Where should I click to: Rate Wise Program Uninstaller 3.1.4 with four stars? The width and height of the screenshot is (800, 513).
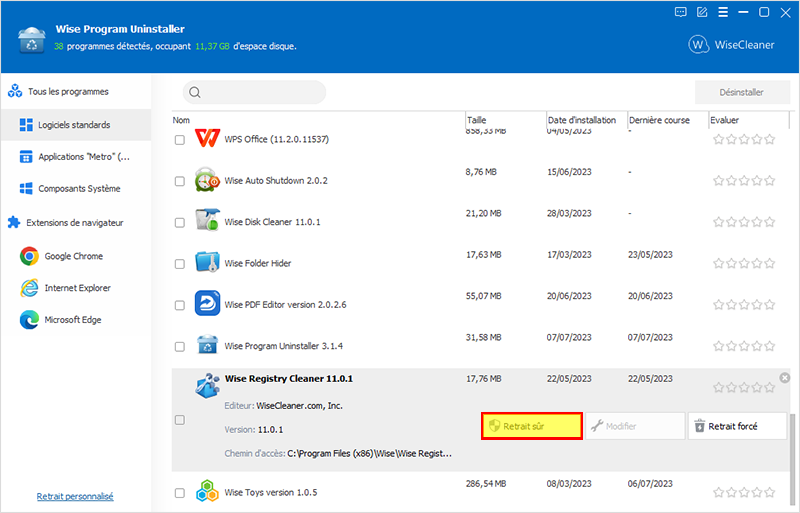point(757,346)
